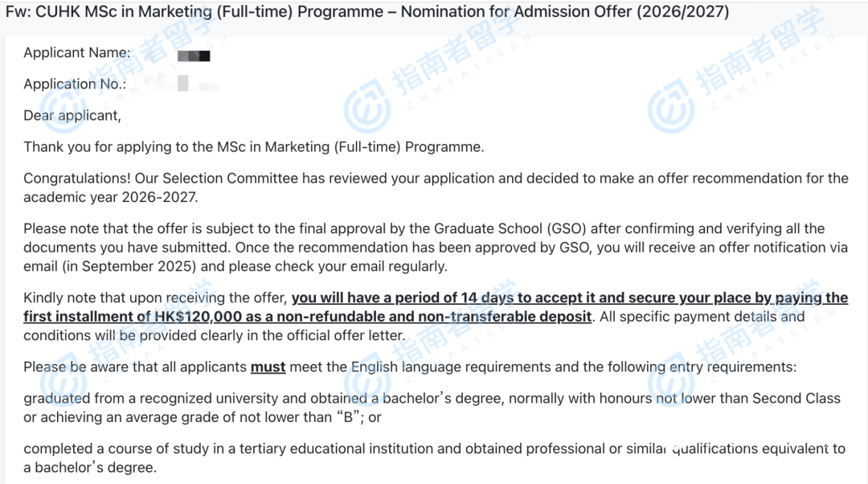
Task: Click the blurred application number value
Action: pyautogui.click(x=183, y=84)
